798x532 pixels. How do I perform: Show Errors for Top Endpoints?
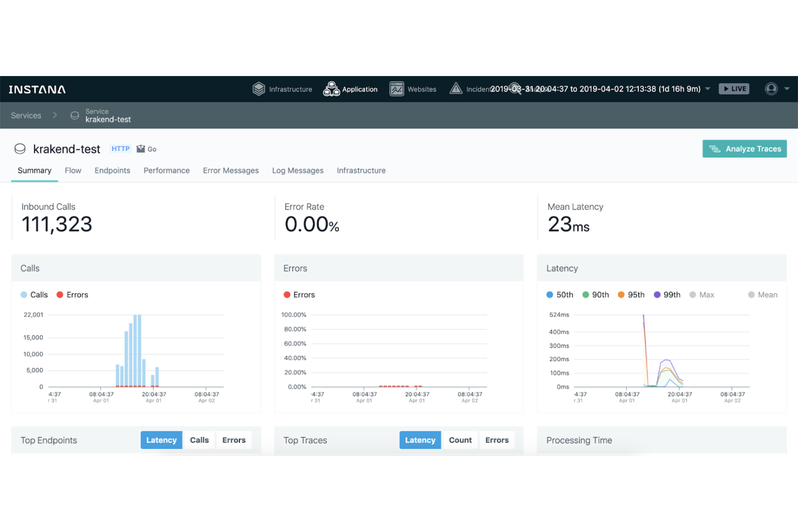(233, 440)
